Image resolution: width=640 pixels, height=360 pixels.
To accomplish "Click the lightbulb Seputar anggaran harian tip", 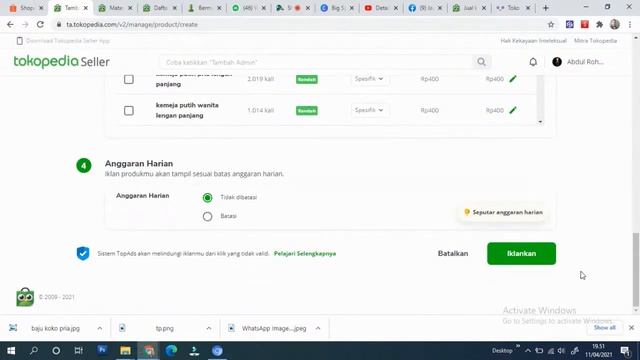I will point(503,212).
